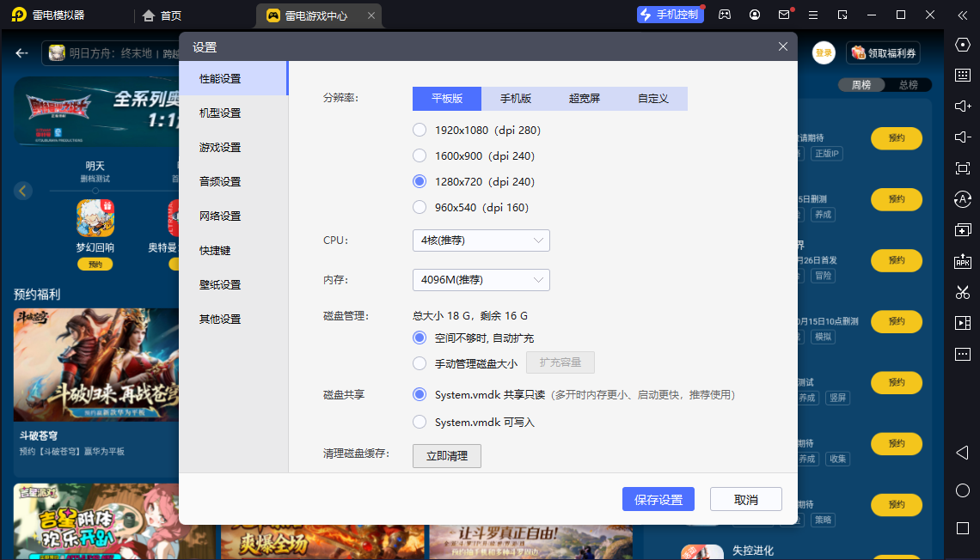This screenshot has width=980, height=560.
Task: Open the 首页 home tab
Action: pyautogui.click(x=162, y=15)
